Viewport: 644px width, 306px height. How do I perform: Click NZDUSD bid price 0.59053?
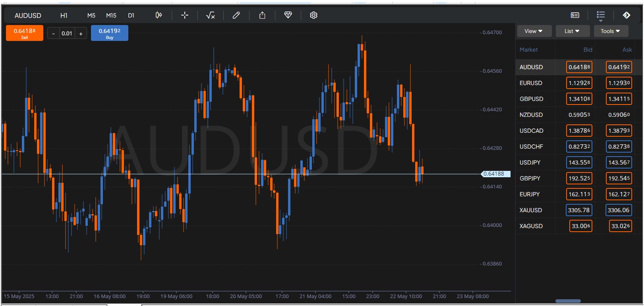(x=579, y=115)
